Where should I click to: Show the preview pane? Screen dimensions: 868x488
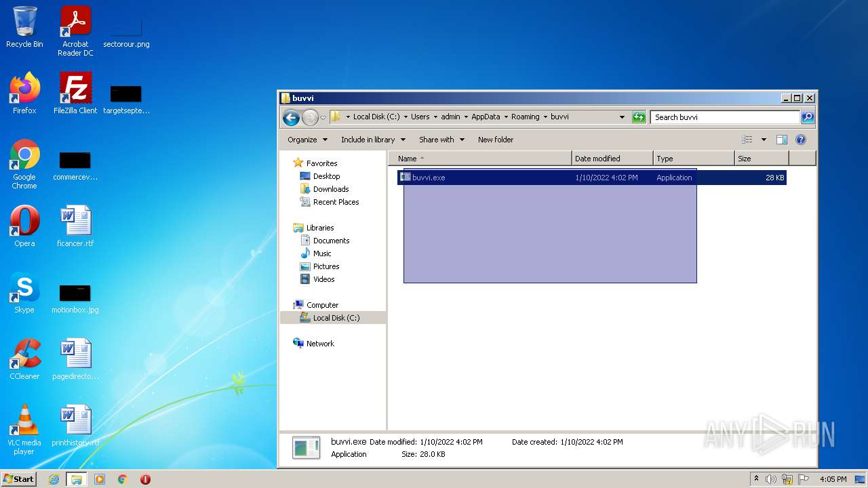tap(781, 140)
